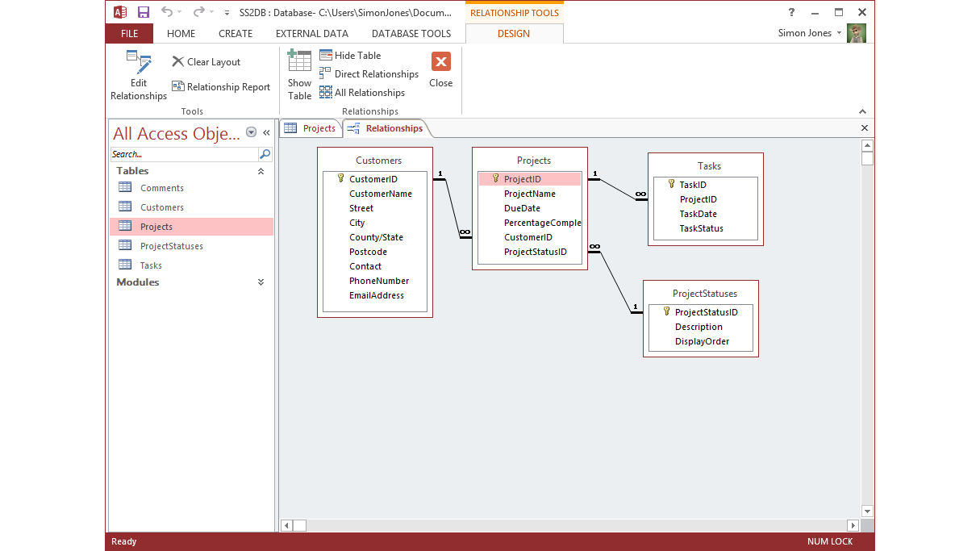Open the FILE tab
The width and height of the screenshot is (980, 551).
pyautogui.click(x=129, y=33)
